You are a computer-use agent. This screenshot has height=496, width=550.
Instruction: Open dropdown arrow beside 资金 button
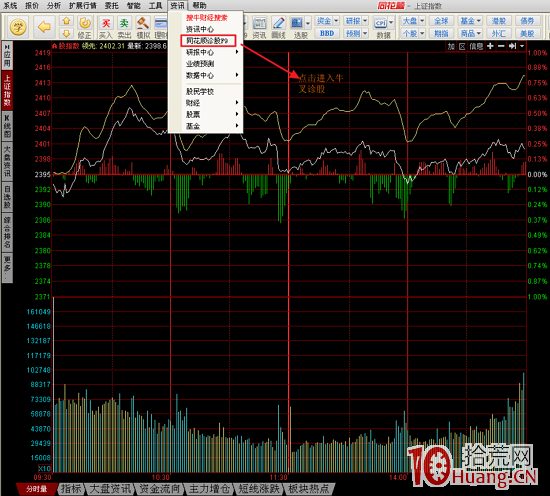336,21
